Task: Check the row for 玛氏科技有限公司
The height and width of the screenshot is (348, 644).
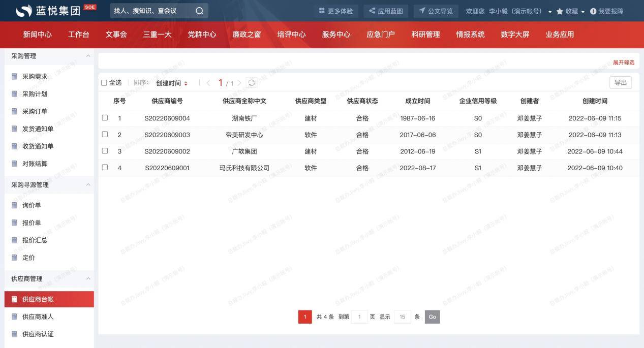Action: (105, 167)
